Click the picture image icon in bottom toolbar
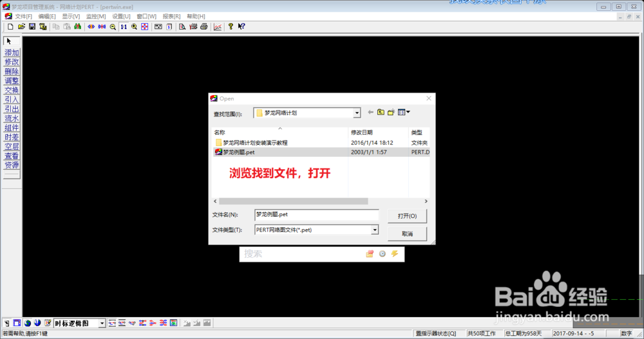The width and height of the screenshot is (644, 339). pos(174,323)
